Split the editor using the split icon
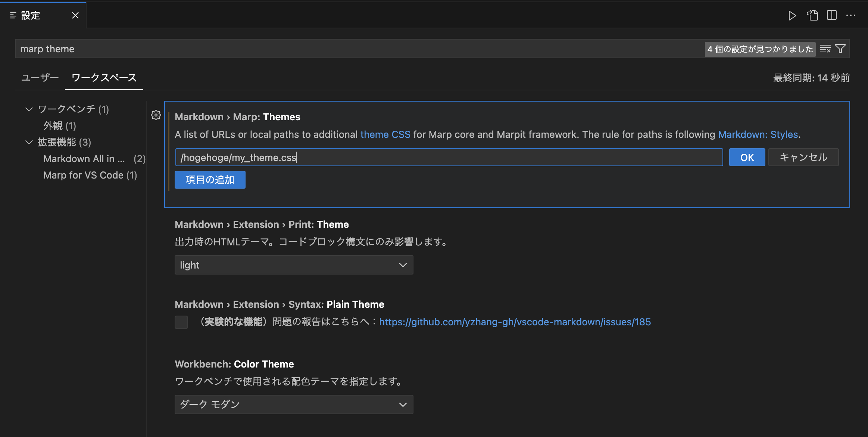This screenshot has height=437, width=868. 832,15
